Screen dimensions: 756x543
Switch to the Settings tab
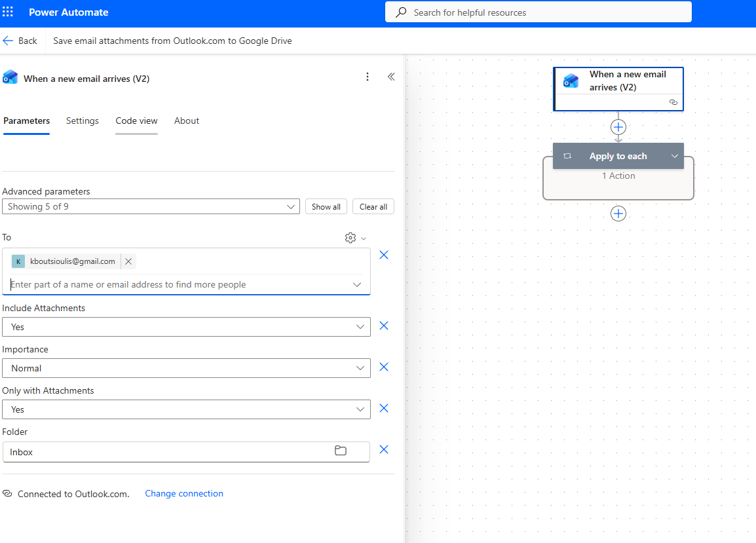[x=83, y=121]
